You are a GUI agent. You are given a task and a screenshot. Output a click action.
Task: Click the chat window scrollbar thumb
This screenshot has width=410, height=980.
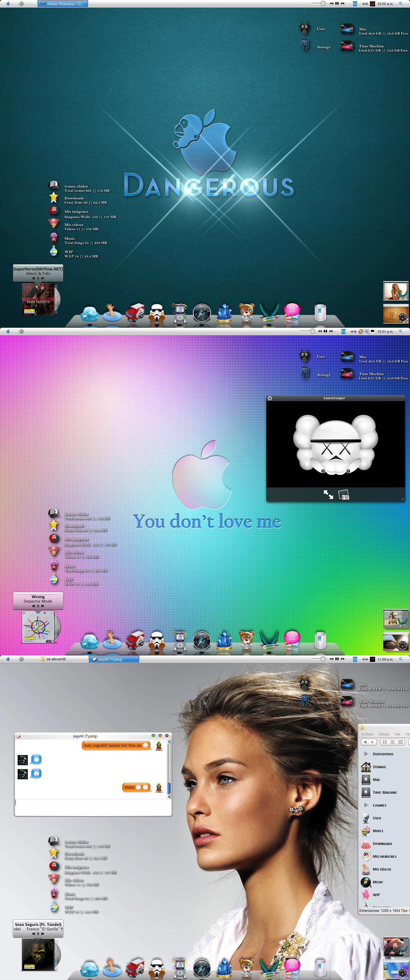coord(168,788)
